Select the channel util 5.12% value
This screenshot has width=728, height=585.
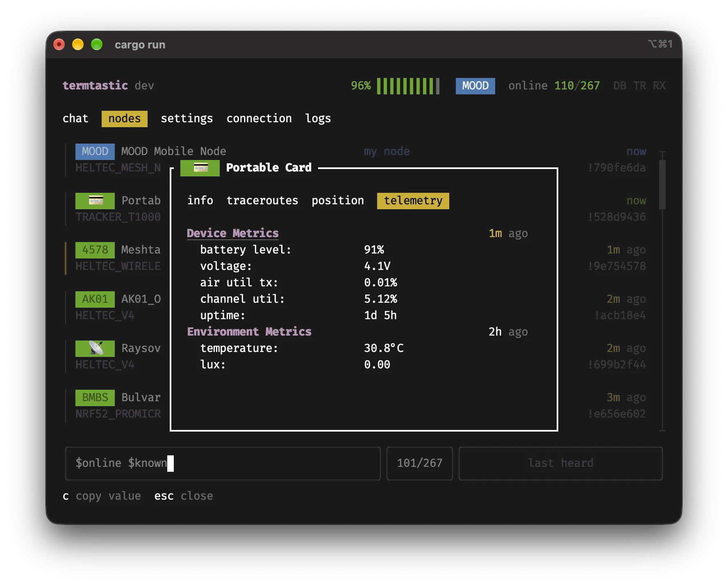coord(380,299)
